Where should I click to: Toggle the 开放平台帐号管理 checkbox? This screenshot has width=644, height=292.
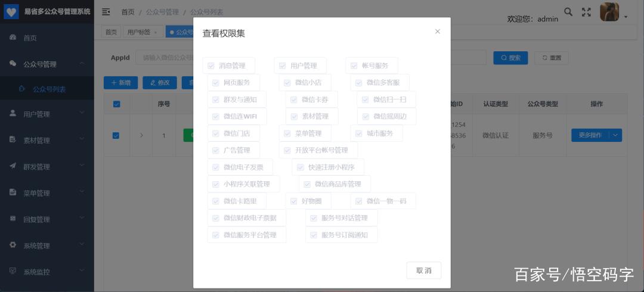287,150
